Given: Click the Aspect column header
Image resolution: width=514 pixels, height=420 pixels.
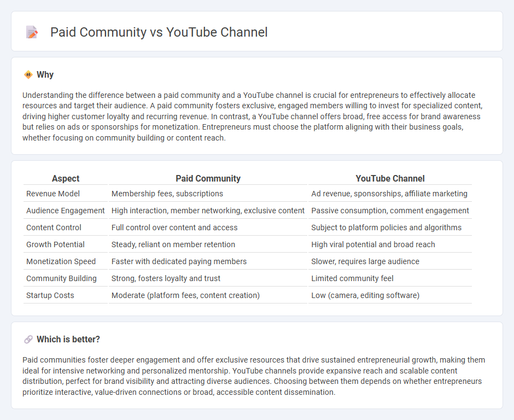Looking at the screenshot, I should 66,178.
